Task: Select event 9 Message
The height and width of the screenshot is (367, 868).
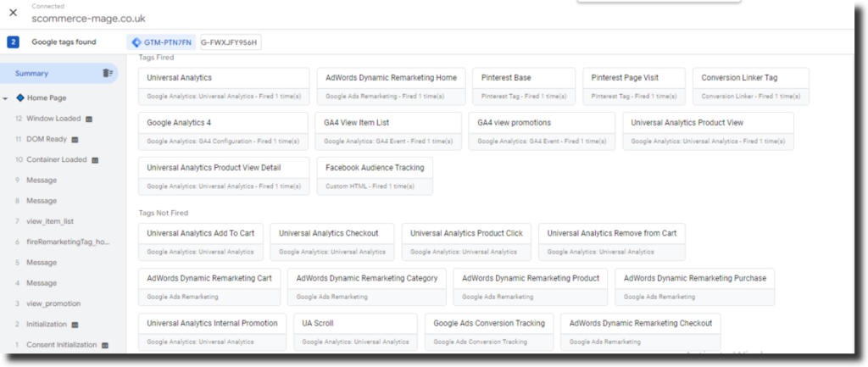Action: point(36,180)
